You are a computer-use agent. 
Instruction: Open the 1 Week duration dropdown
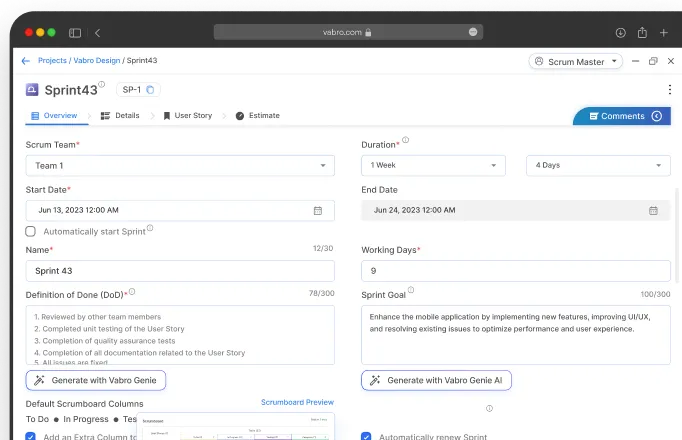[x=438, y=166]
